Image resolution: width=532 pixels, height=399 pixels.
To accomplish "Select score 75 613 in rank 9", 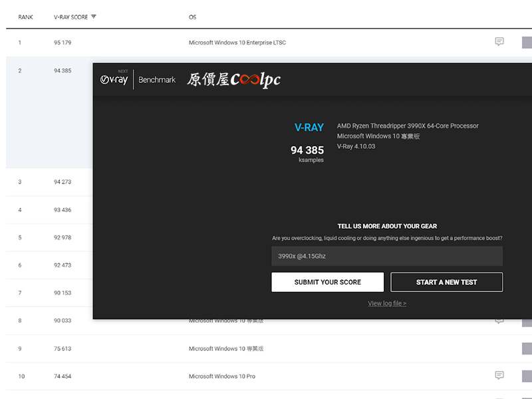I will coord(63,348).
